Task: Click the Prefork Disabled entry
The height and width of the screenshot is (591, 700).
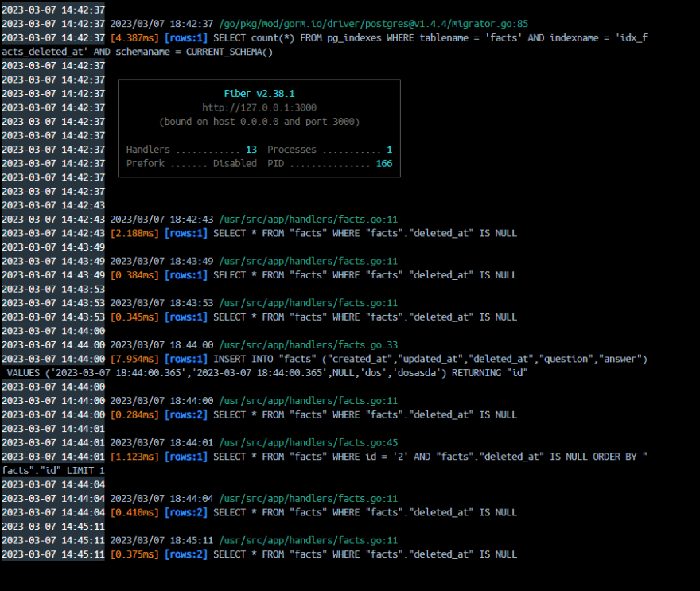Action: [192, 163]
